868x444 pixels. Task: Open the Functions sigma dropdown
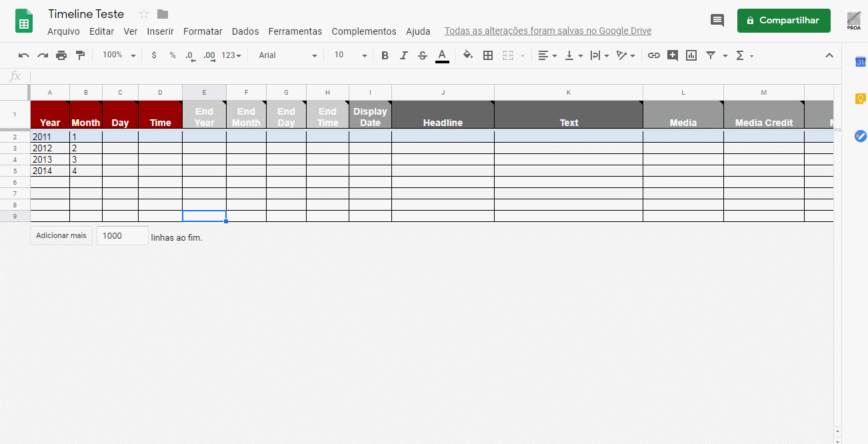coord(744,55)
